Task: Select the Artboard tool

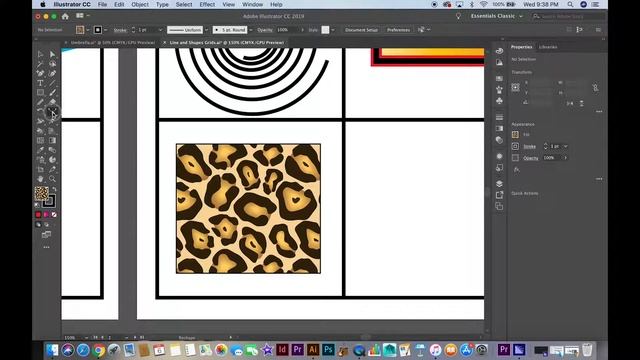Action: pyautogui.click(x=40, y=169)
